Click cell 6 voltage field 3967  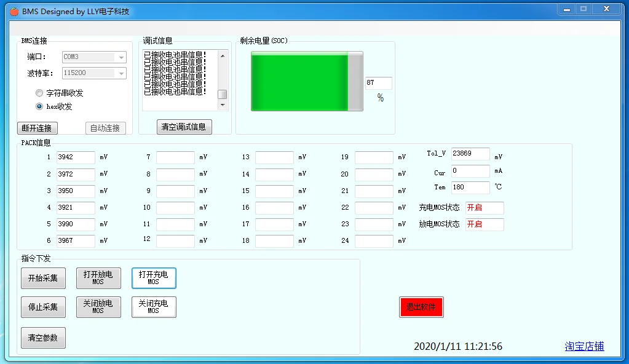point(76,241)
